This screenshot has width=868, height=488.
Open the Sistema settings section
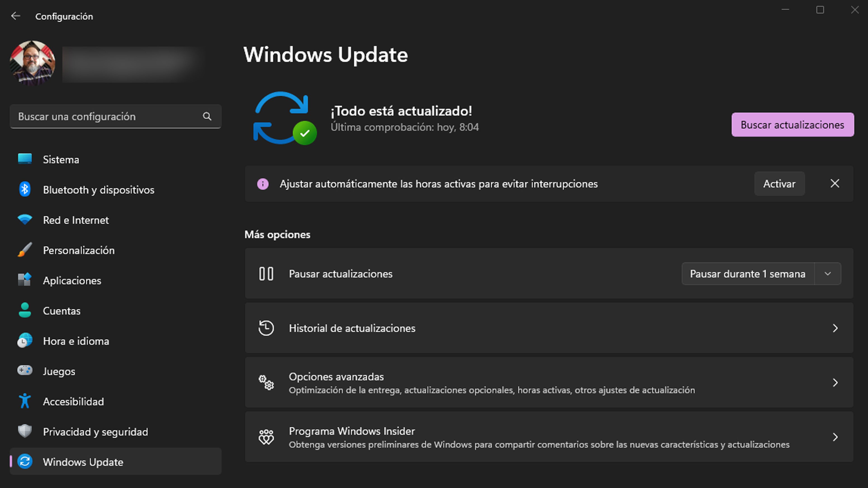click(116, 159)
